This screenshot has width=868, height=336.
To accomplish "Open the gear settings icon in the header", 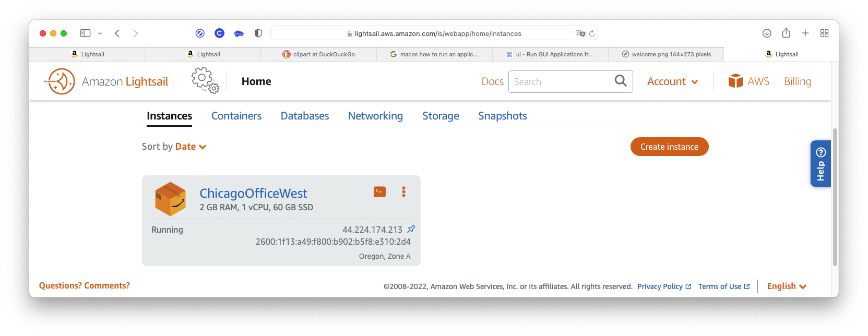I will coord(205,81).
